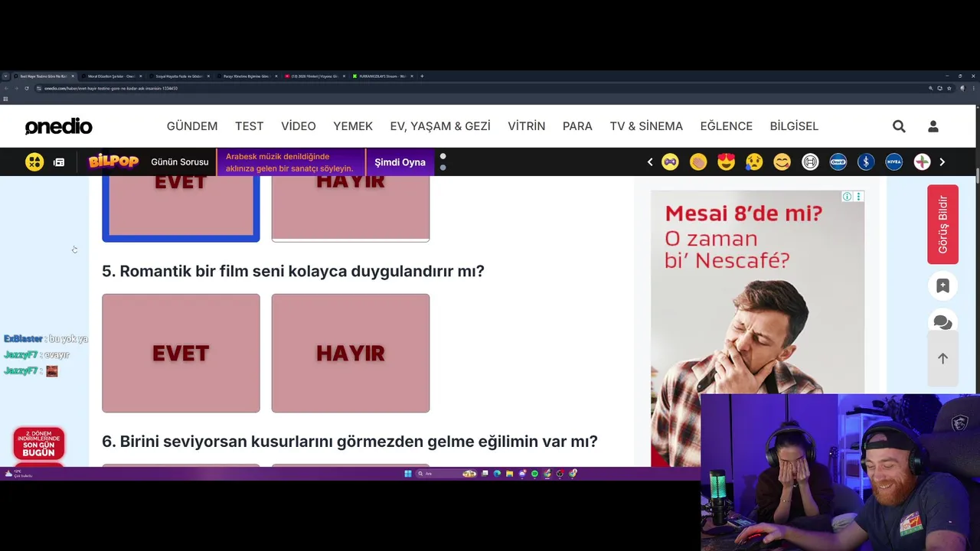
Task: Click question 6 kusurlarını görmezden text
Action: point(350,442)
